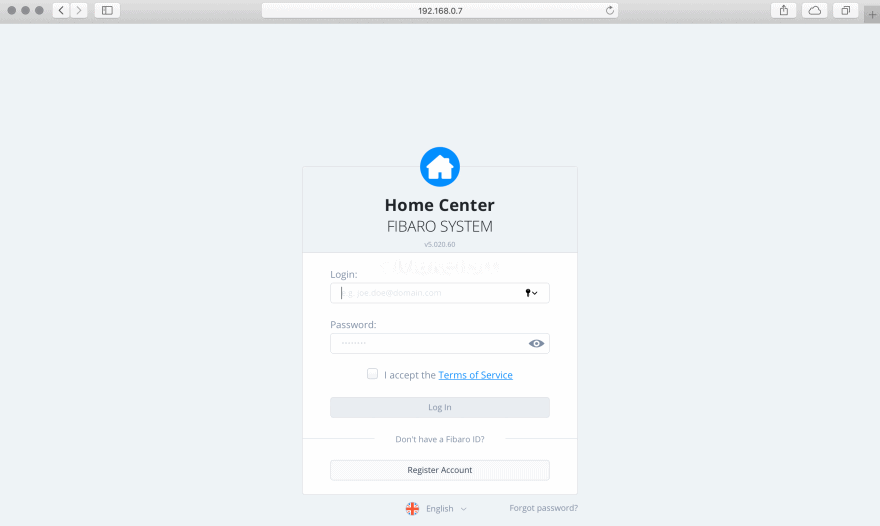Screen dimensions: 880x526
Task: Toggle the Safari sidebar button
Action: coord(107,10)
